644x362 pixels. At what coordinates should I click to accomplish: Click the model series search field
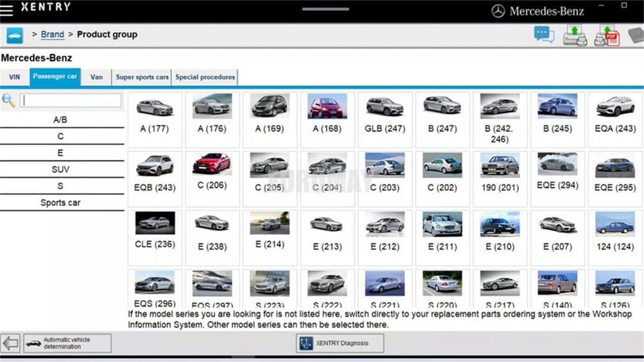coord(71,100)
